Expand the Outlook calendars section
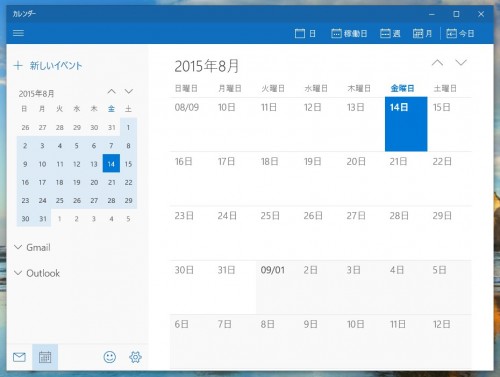This screenshot has height=377, width=500. pyautogui.click(x=37, y=273)
